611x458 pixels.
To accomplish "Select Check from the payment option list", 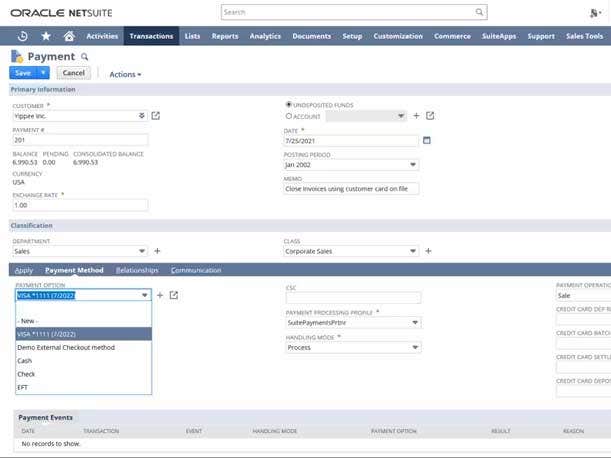I will [x=26, y=374].
